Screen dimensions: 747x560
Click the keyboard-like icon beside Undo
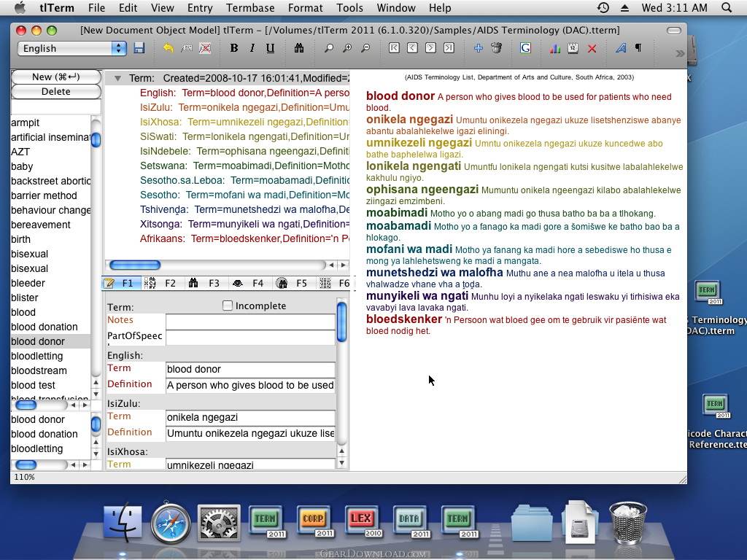pos(186,48)
